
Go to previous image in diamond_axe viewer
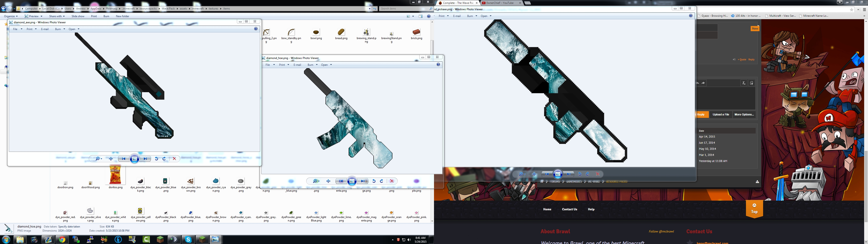123,159
